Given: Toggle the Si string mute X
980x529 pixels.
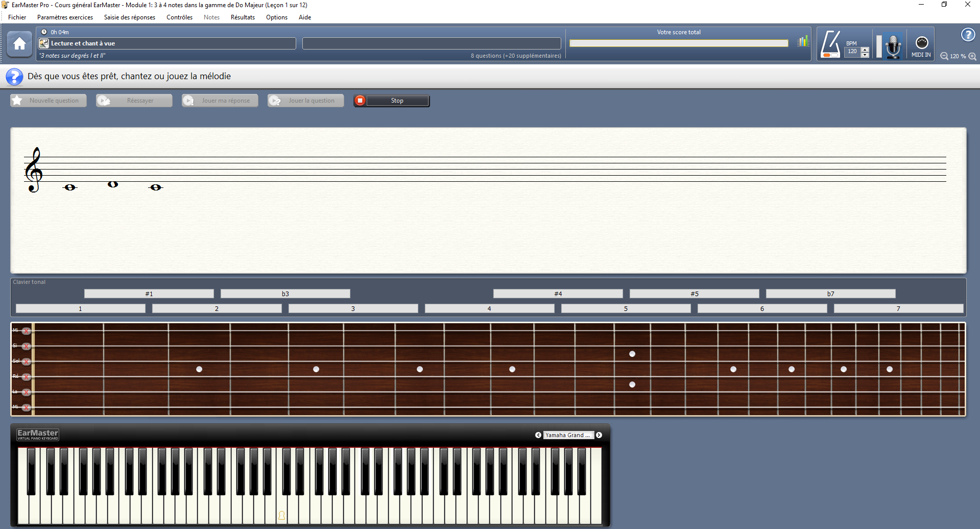Looking at the screenshot, I should click(26, 346).
